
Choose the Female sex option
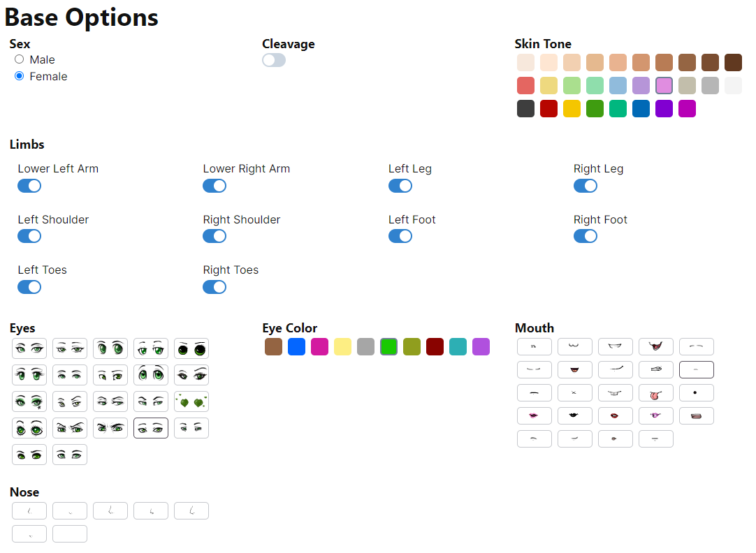(20, 76)
